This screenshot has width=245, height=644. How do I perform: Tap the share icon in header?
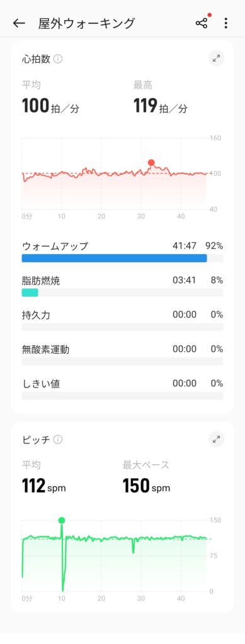tap(202, 23)
